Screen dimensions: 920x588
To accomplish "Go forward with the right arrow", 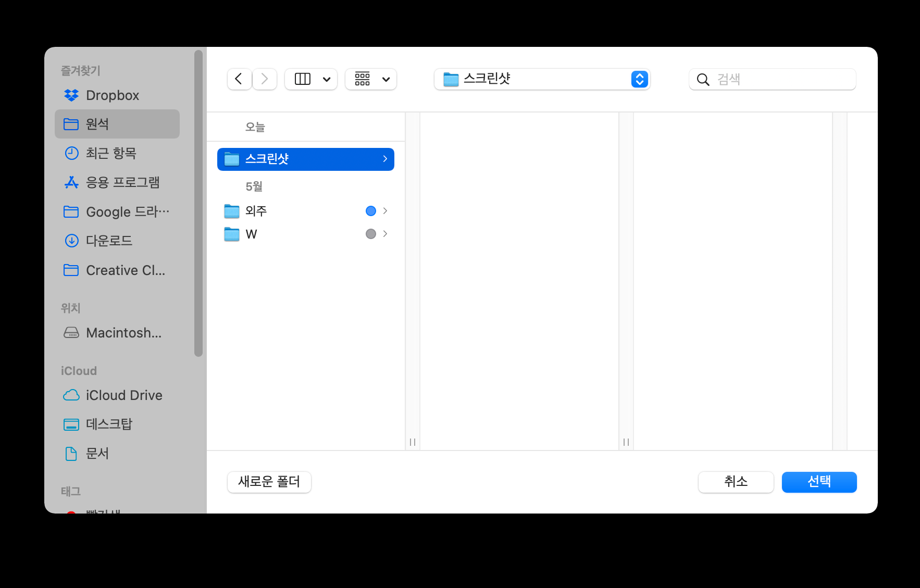I will tap(265, 79).
